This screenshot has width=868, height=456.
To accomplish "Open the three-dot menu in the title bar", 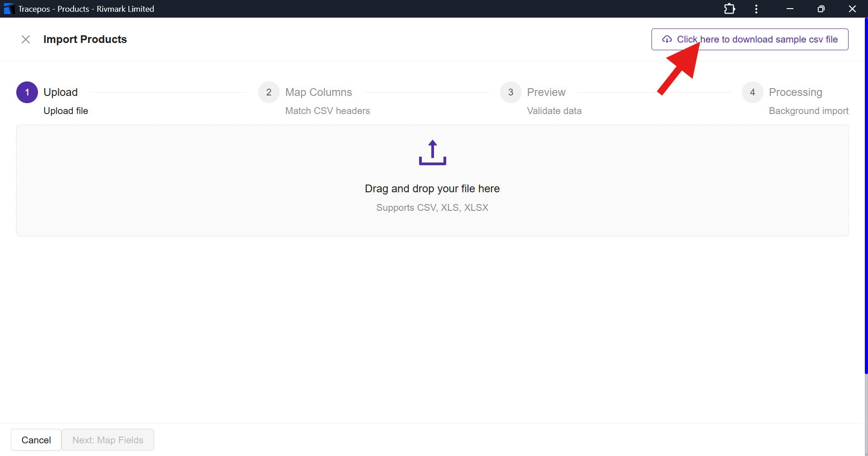I will click(756, 9).
